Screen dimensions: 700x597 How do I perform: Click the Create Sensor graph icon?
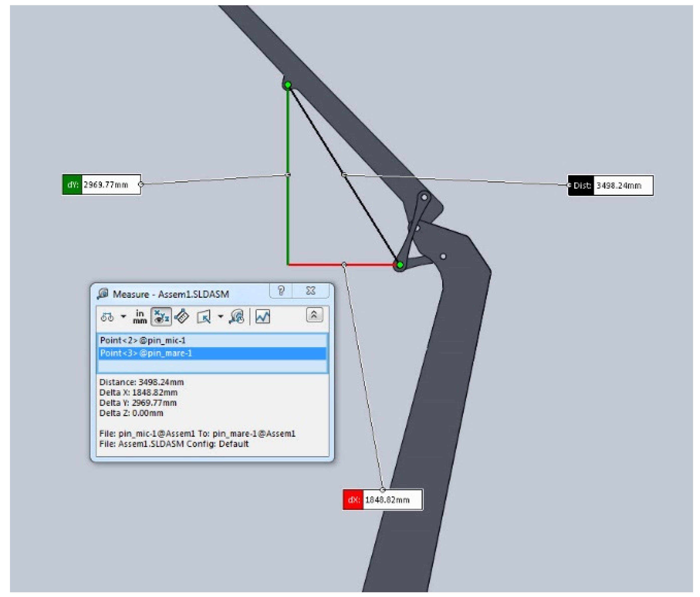pos(262,317)
